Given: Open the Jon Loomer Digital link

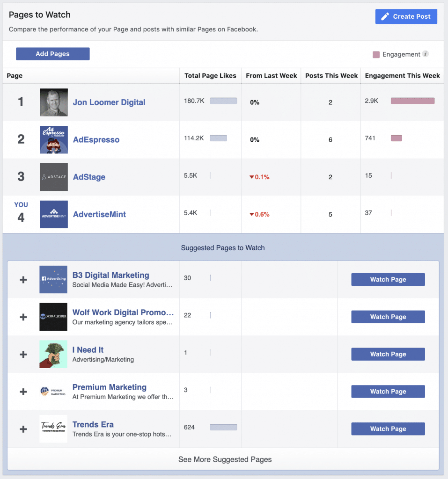Looking at the screenshot, I should 109,102.
